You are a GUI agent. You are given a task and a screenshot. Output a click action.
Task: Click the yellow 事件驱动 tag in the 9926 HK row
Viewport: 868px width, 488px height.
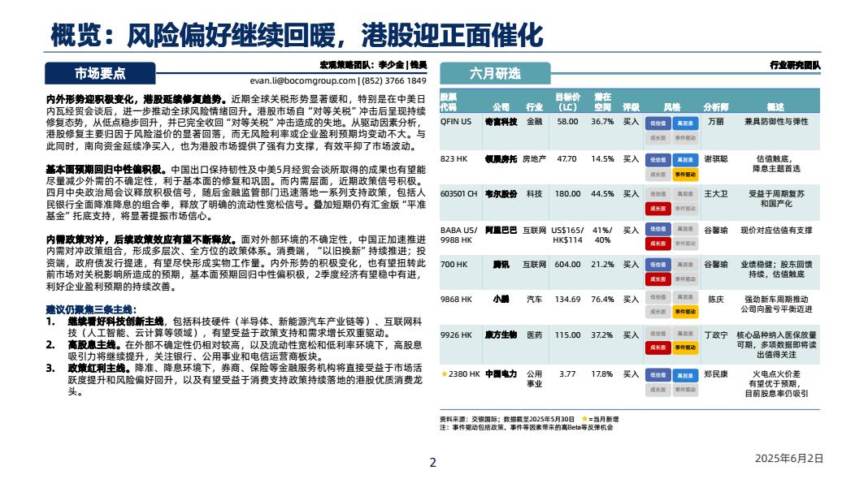click(685, 348)
